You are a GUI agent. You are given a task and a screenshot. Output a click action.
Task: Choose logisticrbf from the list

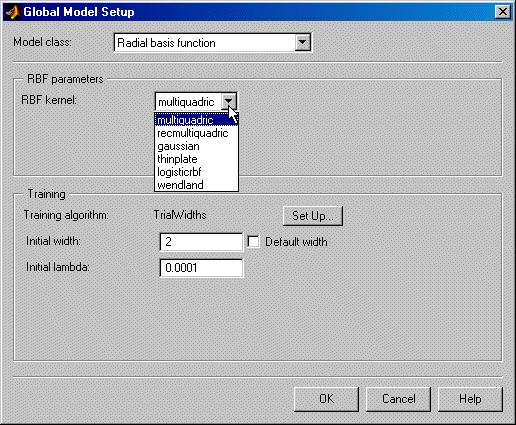(x=196, y=172)
